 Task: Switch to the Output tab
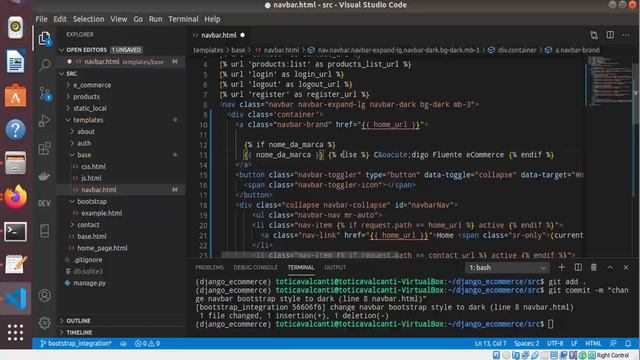[335, 267]
